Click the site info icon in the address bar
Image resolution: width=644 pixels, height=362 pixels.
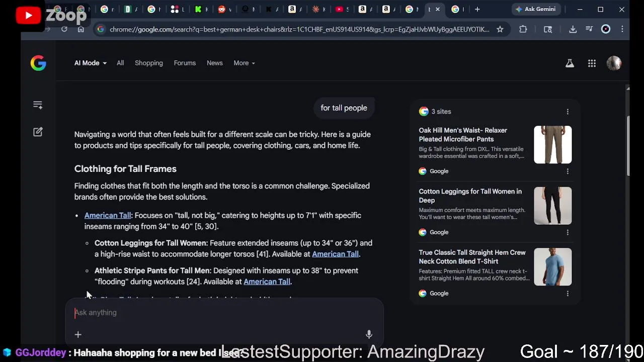click(101, 29)
